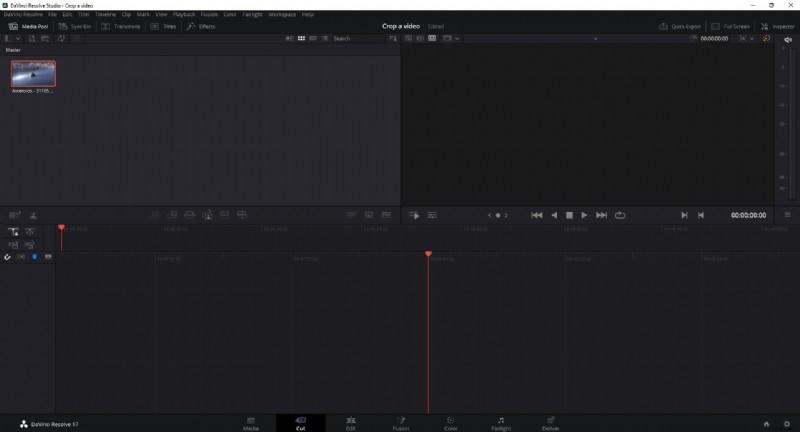Open the Edit menu
The height and width of the screenshot is (432, 800).
(67, 14)
